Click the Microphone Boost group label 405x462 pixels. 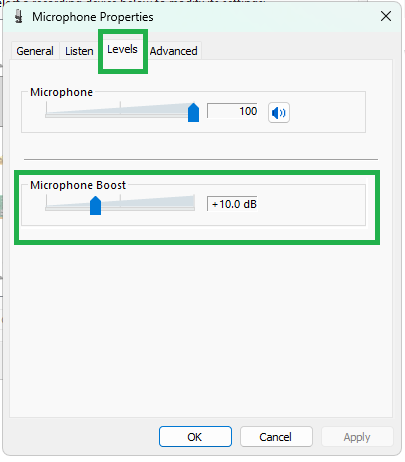[x=78, y=185]
